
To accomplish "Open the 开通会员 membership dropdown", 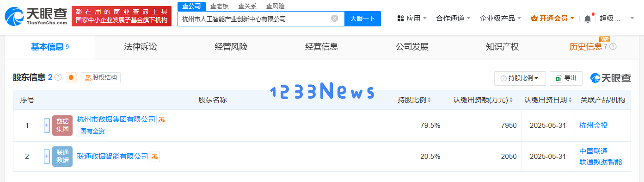I will tap(552, 19).
